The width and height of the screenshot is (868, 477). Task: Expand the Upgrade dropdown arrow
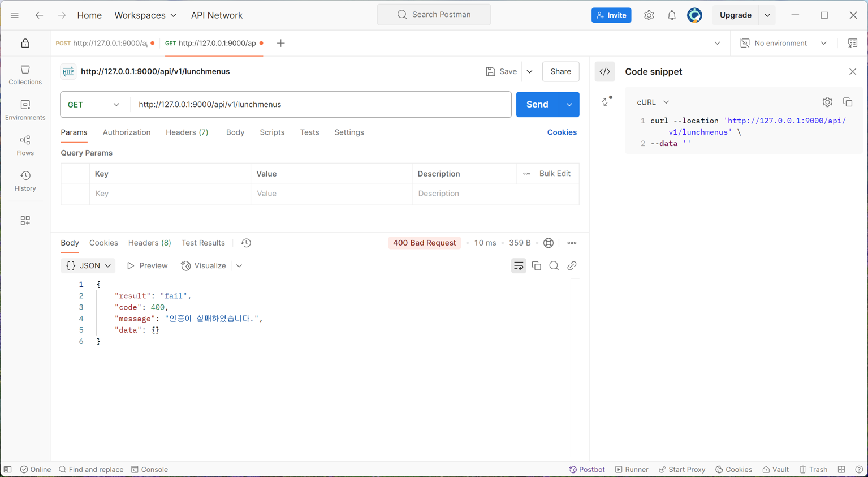click(767, 15)
